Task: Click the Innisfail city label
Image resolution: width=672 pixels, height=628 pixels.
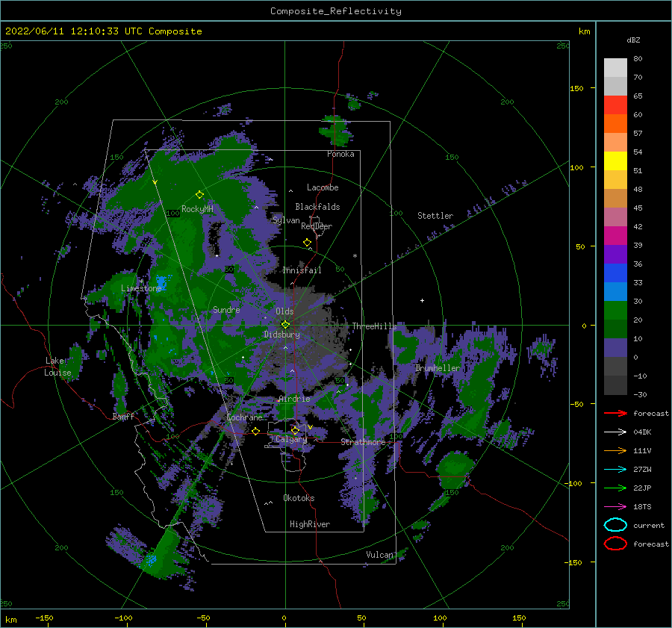Action: coord(302,270)
